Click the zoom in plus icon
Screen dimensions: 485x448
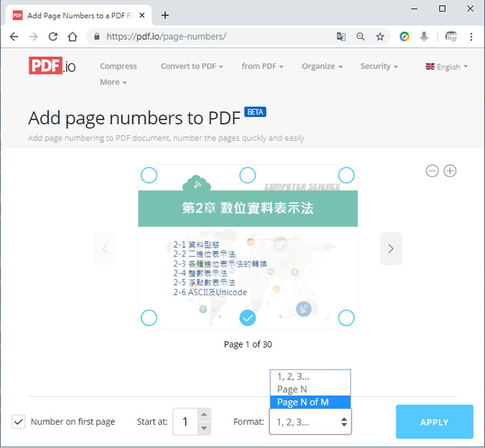coord(450,171)
